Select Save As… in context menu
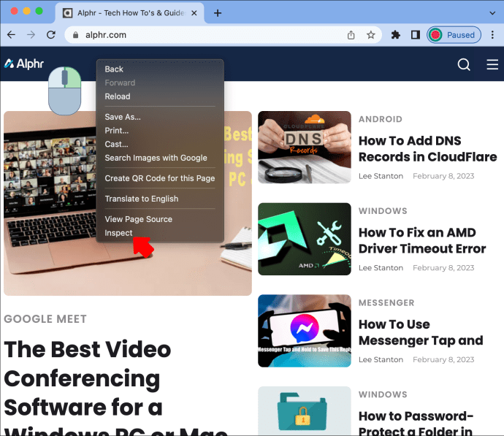This screenshot has height=436, width=504. click(x=160, y=117)
